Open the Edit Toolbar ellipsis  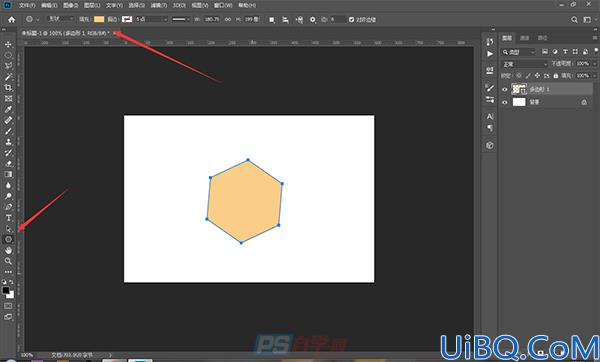(8, 272)
